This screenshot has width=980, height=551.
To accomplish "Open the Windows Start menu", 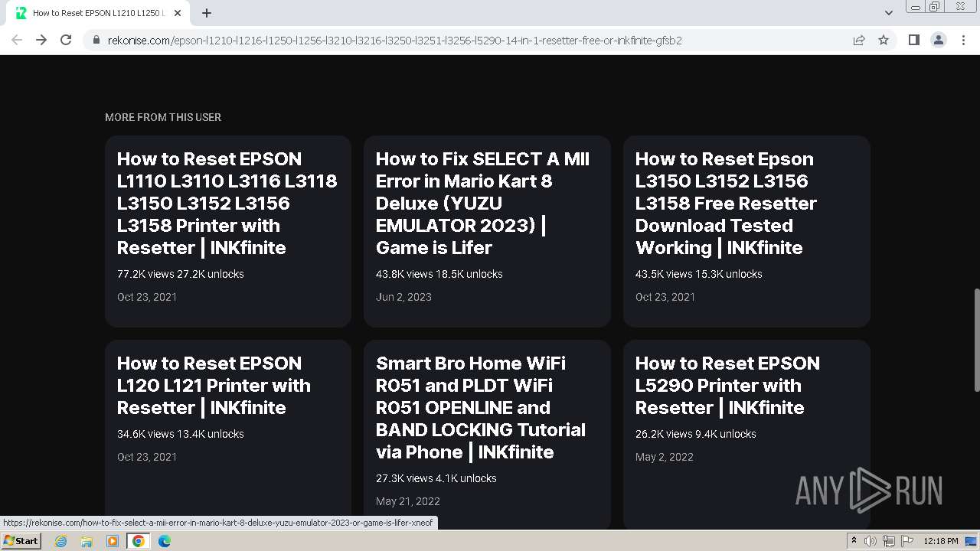I will [21, 540].
